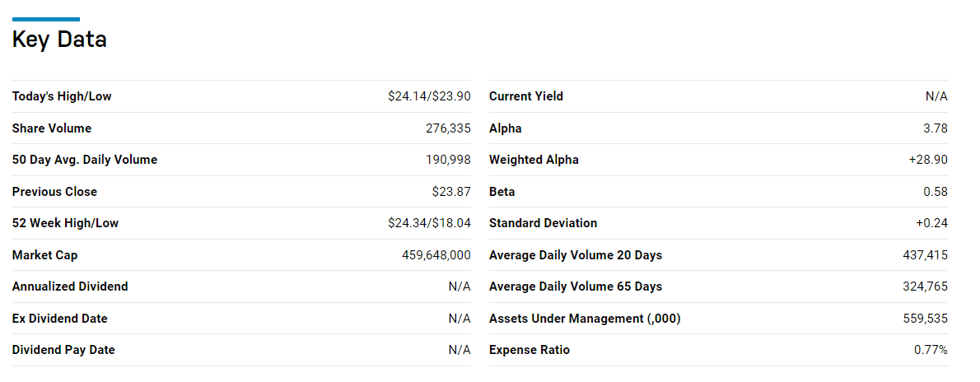Click the Standard Deviation label
The image size is (980, 382).
[544, 223]
